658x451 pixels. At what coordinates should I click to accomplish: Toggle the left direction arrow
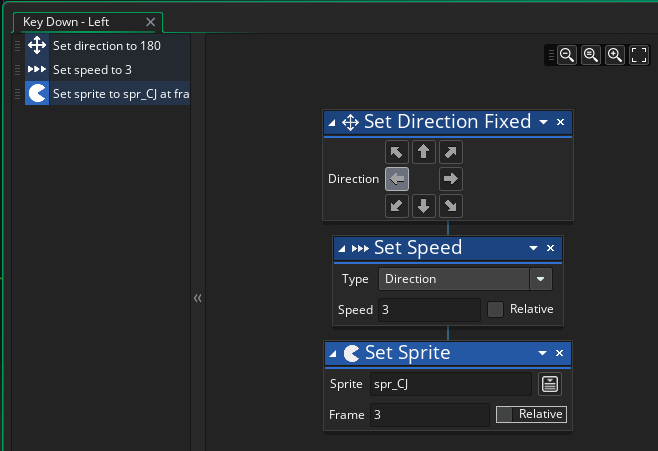click(397, 179)
